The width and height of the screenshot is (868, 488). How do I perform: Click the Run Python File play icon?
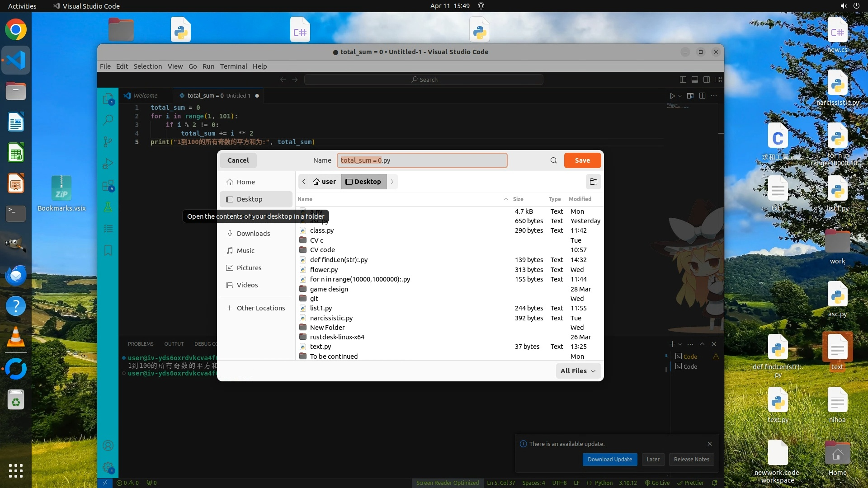coord(672,96)
